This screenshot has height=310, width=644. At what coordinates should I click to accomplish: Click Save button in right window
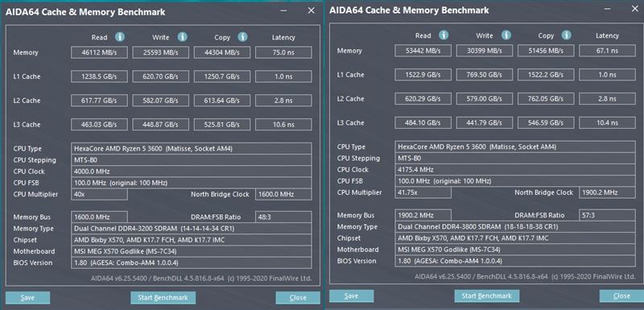[352, 296]
